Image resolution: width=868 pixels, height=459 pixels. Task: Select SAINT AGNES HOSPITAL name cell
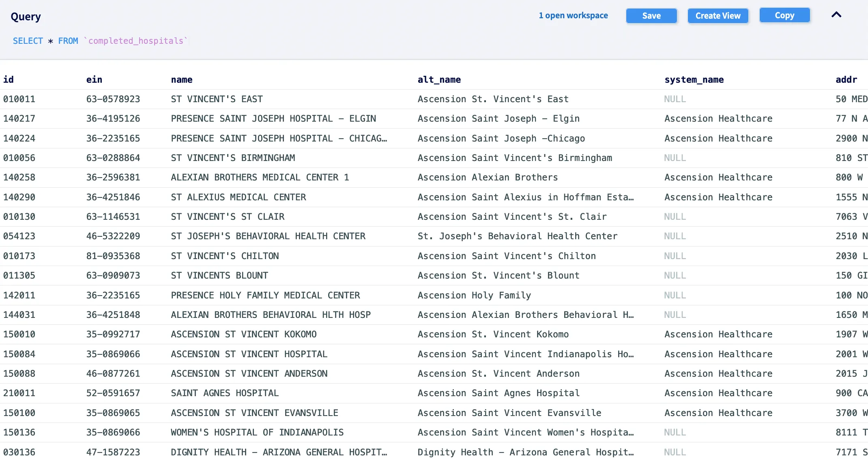click(225, 393)
